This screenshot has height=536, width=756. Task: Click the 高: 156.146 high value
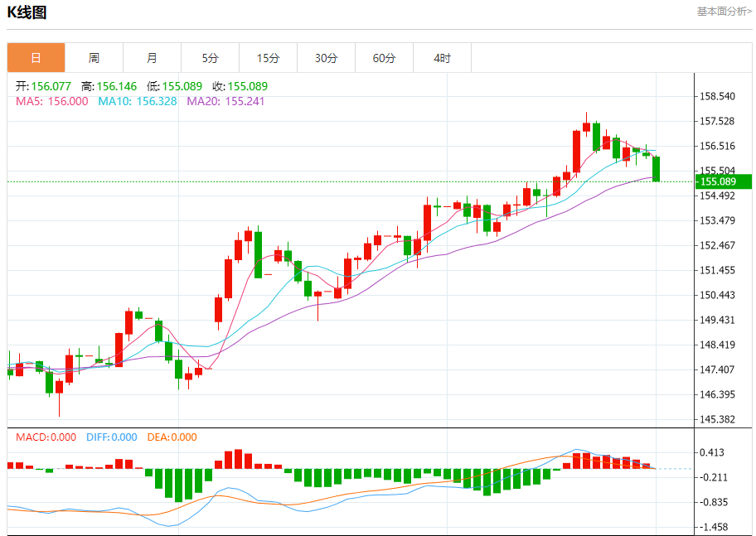[109, 86]
